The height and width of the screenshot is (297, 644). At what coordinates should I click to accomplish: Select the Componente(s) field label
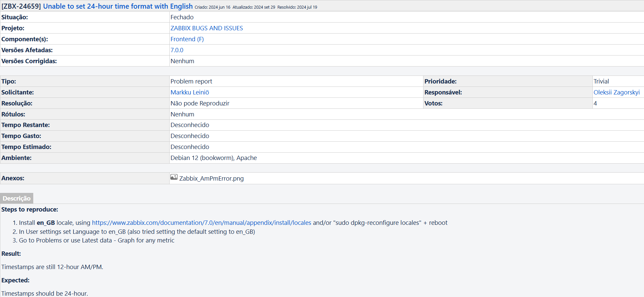[25, 39]
